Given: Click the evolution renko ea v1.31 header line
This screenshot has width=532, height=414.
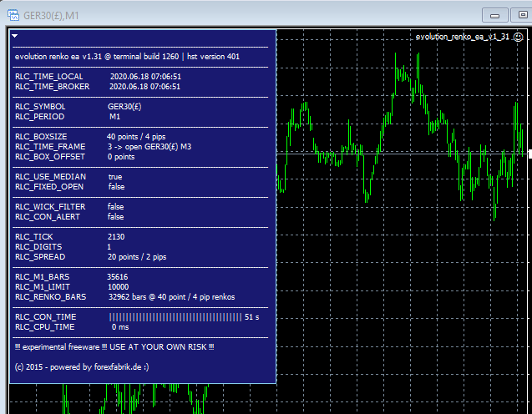Looking at the screenshot, I should tap(127, 57).
